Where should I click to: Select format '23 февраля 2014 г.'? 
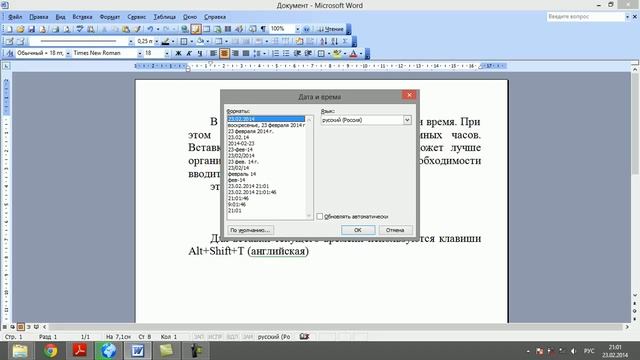tap(251, 131)
